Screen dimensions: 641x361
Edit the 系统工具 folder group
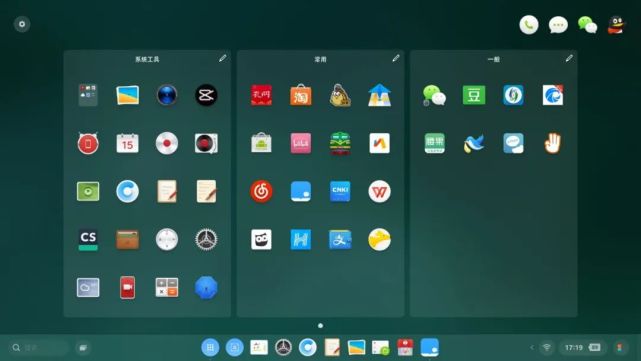223,58
